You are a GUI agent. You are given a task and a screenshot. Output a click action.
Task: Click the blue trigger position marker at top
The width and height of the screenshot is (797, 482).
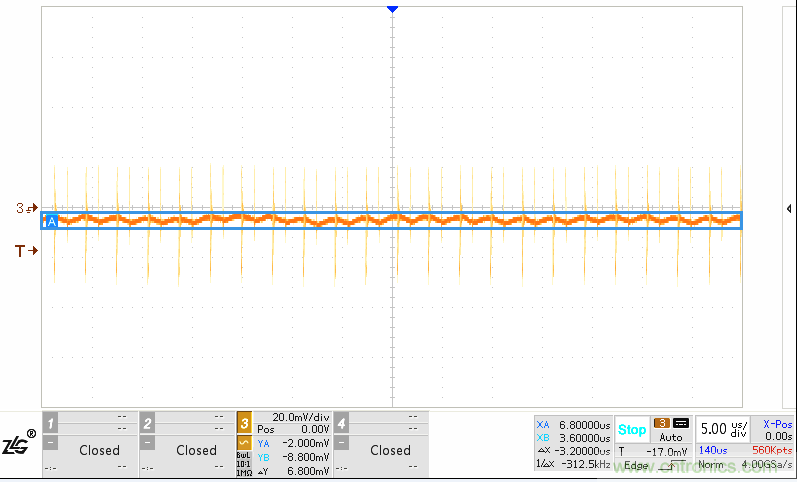392,8
